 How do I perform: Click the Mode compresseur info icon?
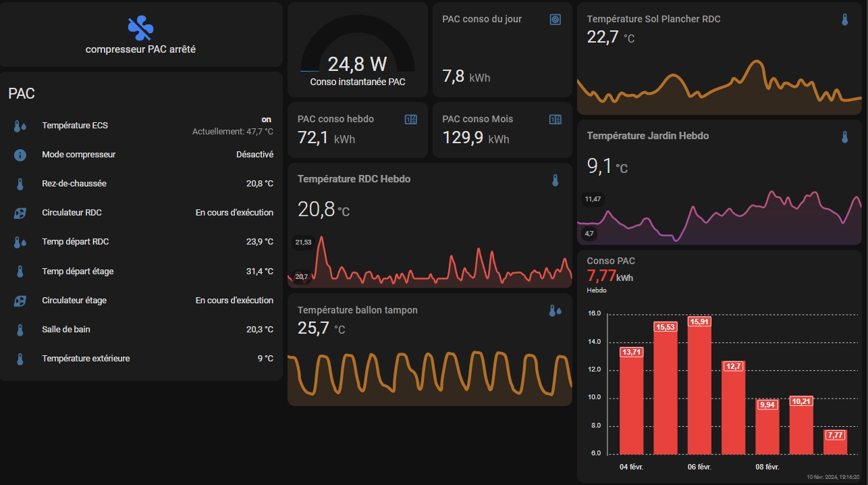(20, 155)
